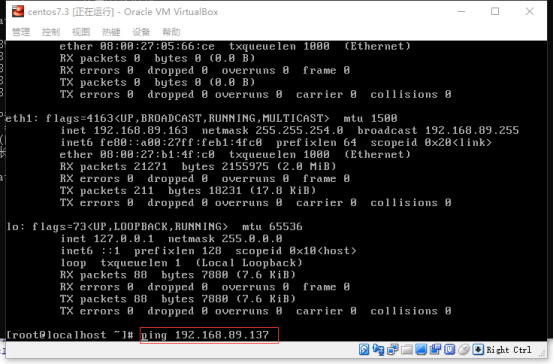Open the 视图 menu
Screen dimensions: 554x364
(x=81, y=32)
